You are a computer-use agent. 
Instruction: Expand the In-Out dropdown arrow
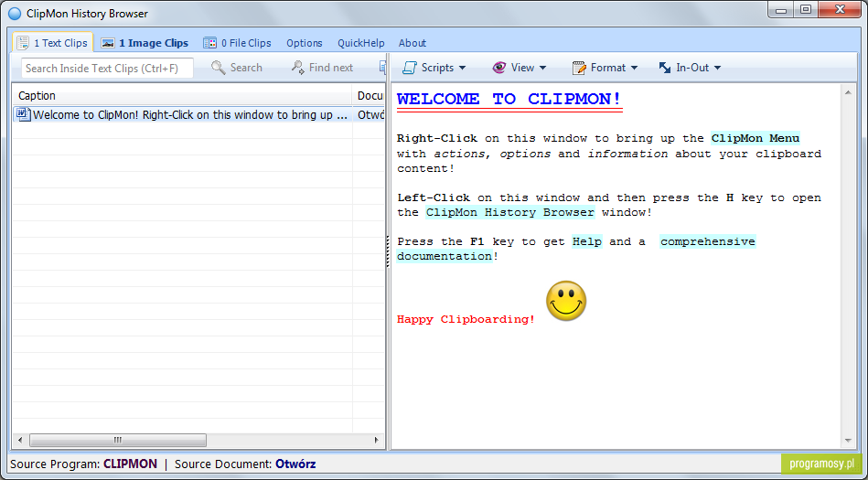[x=717, y=68]
